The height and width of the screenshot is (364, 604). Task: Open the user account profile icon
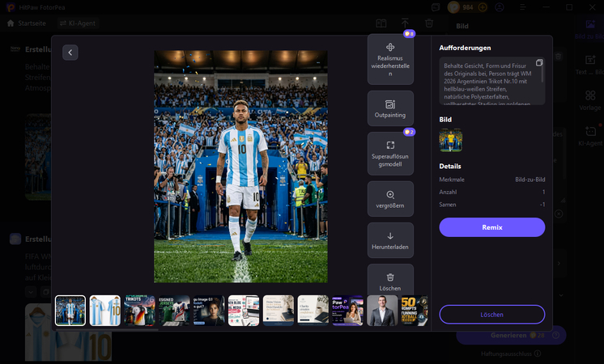click(x=500, y=7)
